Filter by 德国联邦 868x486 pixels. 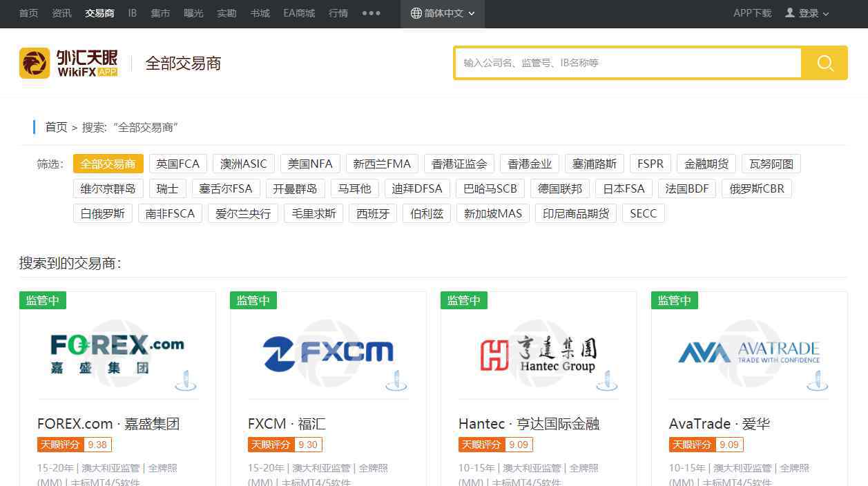(560, 188)
